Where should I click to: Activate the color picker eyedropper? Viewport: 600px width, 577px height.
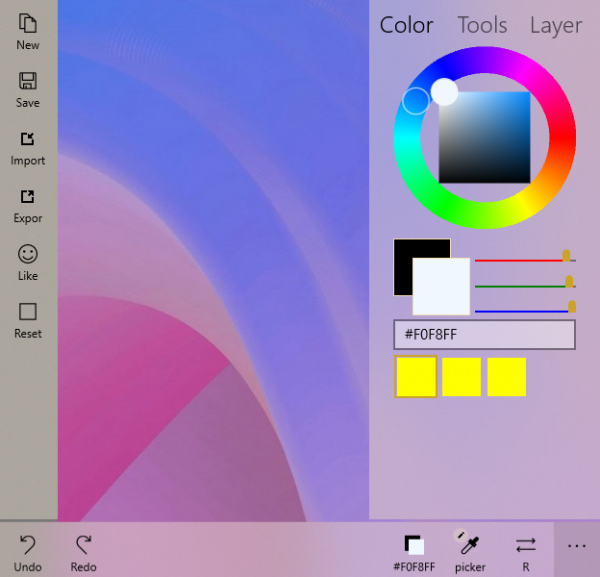470,551
